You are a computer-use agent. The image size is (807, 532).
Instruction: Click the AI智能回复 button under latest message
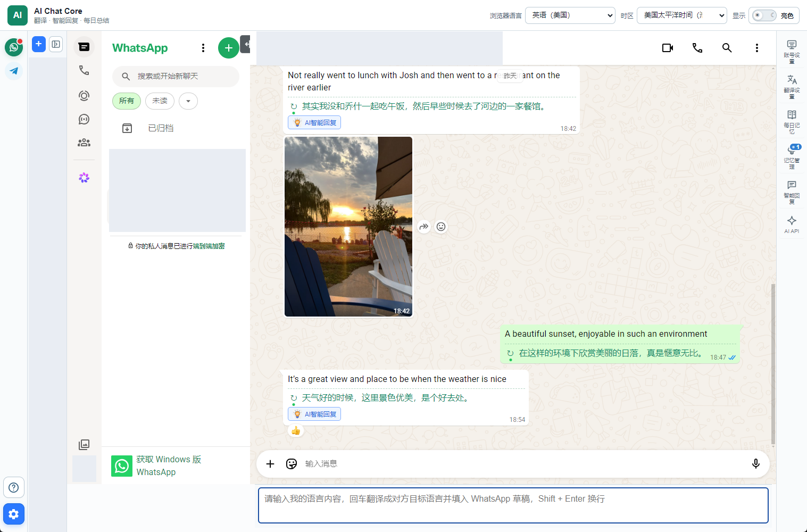pyautogui.click(x=314, y=414)
